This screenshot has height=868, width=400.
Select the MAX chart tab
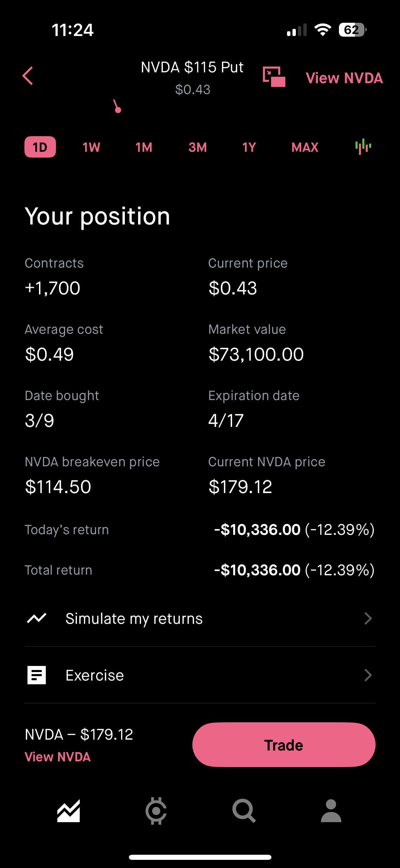coord(305,147)
